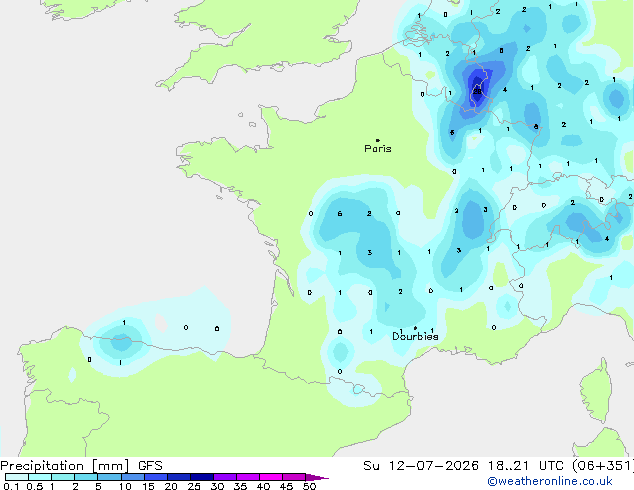Click the legend label 40
This screenshot has height=490, width=634.
click(263, 486)
